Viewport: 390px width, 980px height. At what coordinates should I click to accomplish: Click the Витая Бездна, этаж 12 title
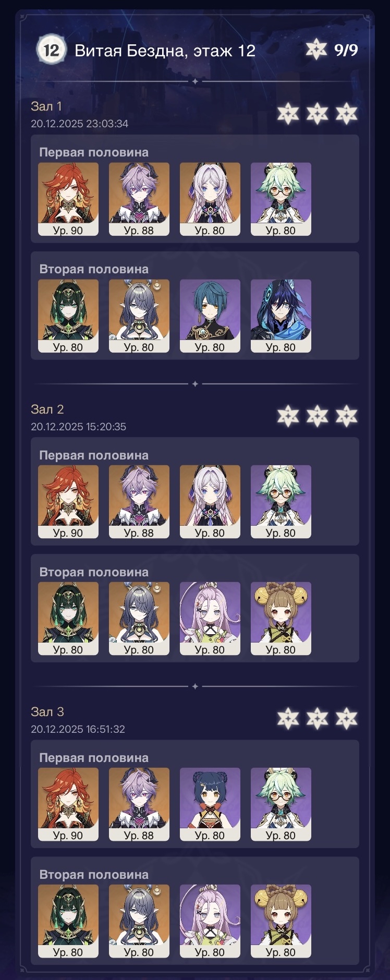click(165, 51)
